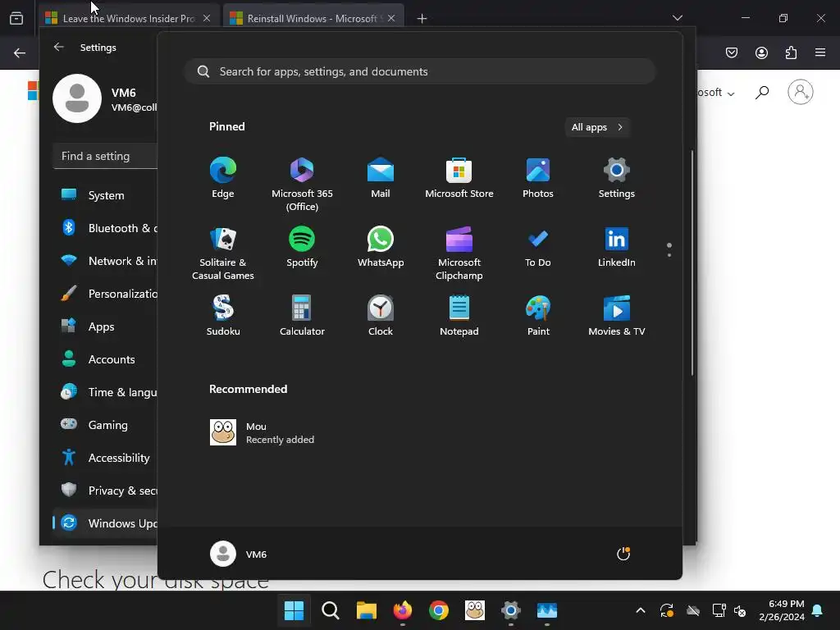Select Network & internet in Settings
The height and width of the screenshot is (630, 840).
click(105, 261)
